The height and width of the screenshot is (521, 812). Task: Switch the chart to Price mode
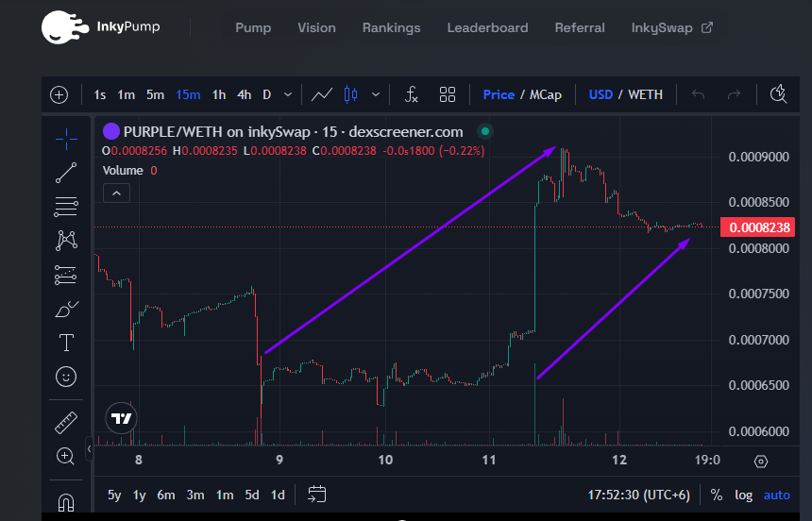point(499,94)
